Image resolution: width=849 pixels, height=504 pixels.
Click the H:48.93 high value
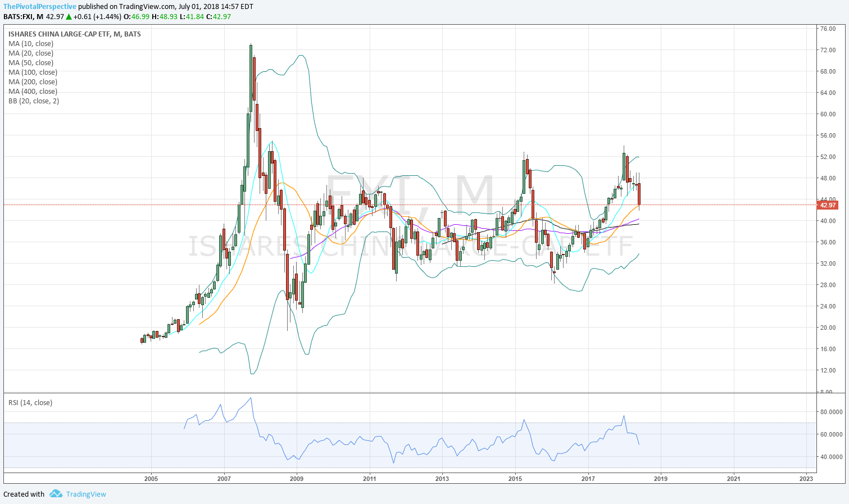click(x=164, y=16)
